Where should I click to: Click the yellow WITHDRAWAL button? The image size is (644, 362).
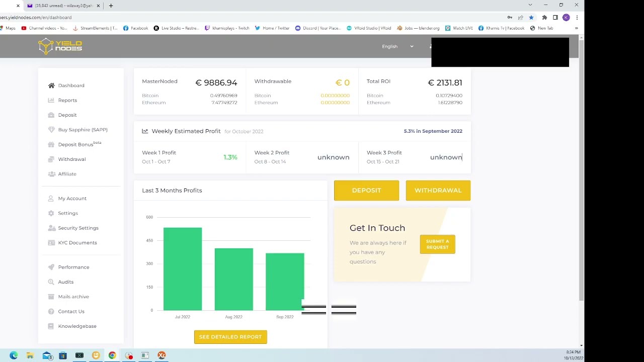(438, 191)
